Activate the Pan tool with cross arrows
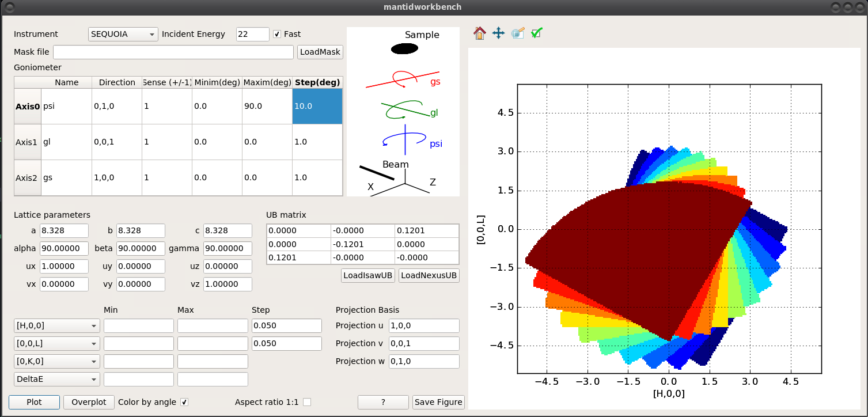 click(499, 33)
